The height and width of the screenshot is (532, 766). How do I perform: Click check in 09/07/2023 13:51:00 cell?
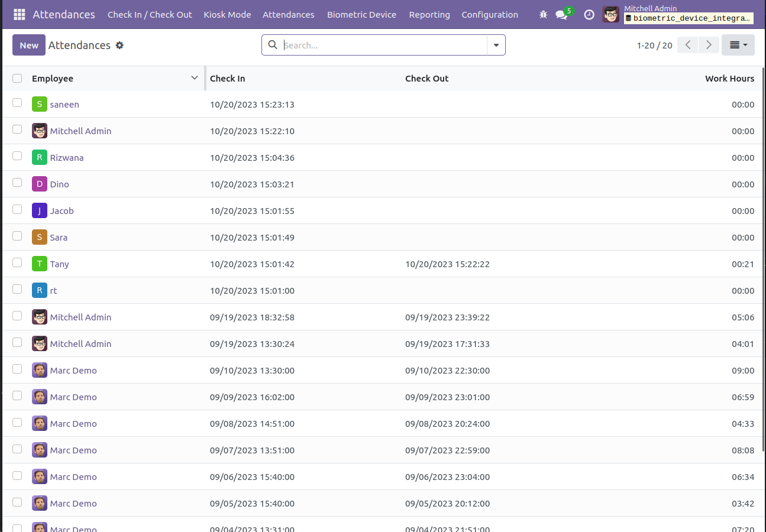(x=252, y=450)
